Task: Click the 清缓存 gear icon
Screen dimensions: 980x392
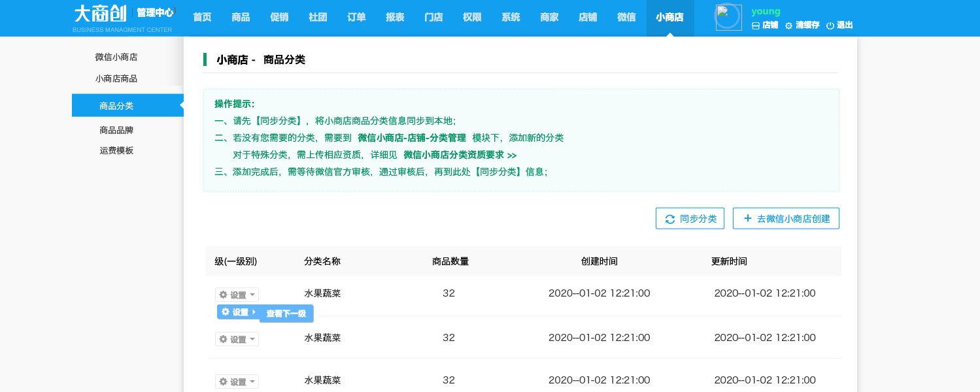Action: (788, 25)
